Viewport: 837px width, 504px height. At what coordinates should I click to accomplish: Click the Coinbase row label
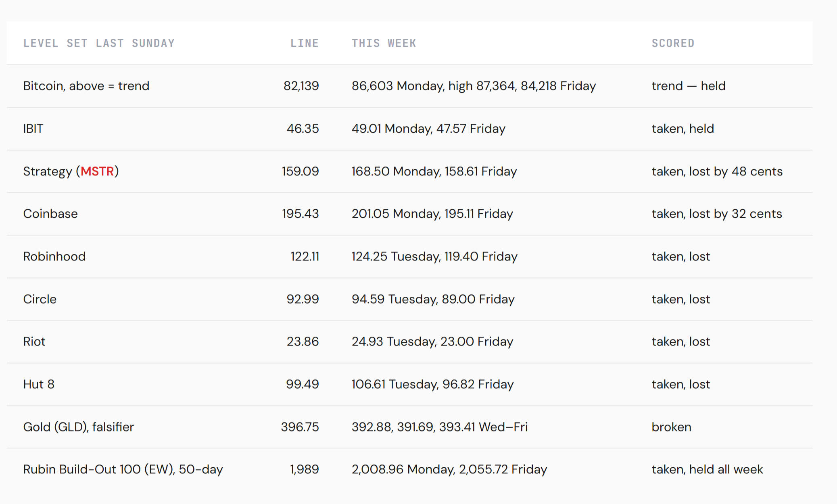tap(50, 214)
